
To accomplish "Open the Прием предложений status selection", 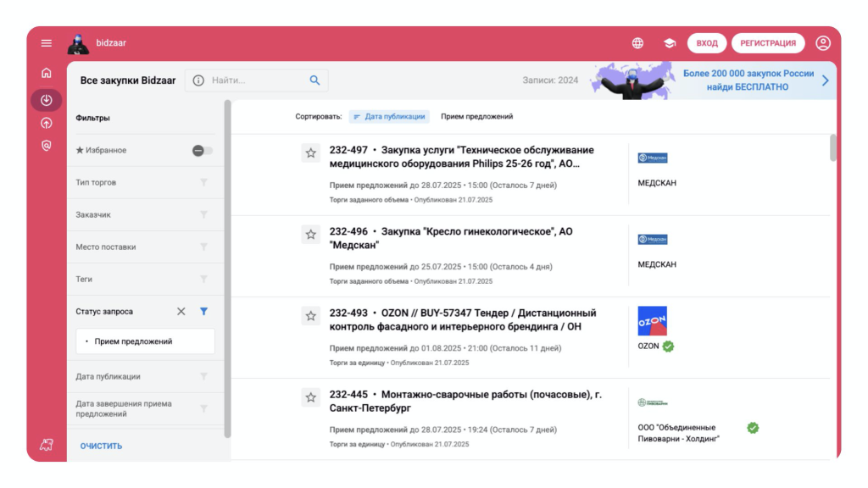I will (x=145, y=341).
